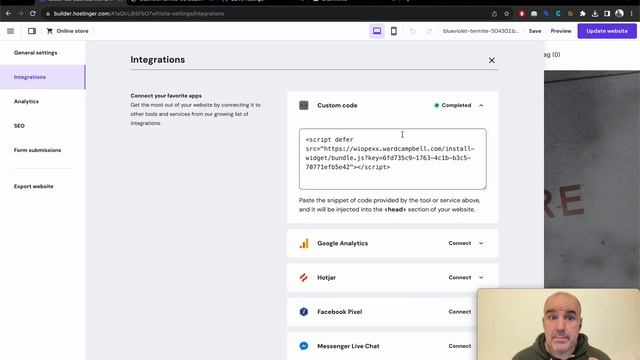
Task: Collapse the Custom code section chevron
Action: (481, 105)
